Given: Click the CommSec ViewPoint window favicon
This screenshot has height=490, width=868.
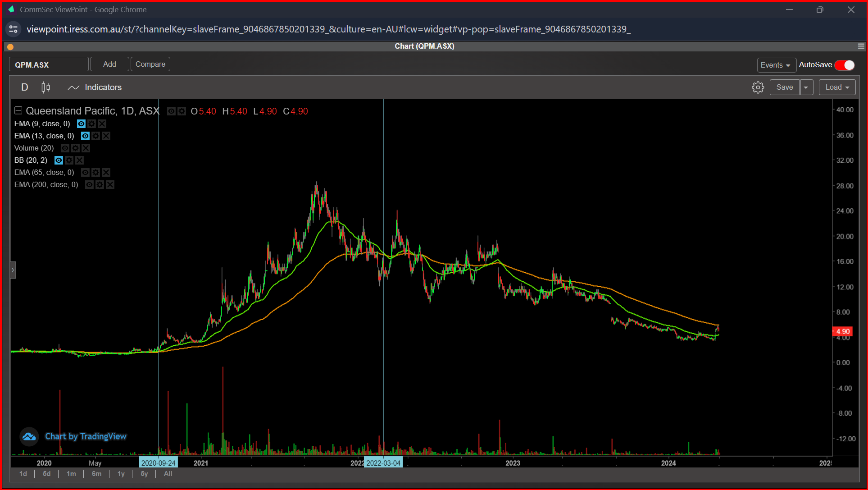Looking at the screenshot, I should (x=11, y=9).
